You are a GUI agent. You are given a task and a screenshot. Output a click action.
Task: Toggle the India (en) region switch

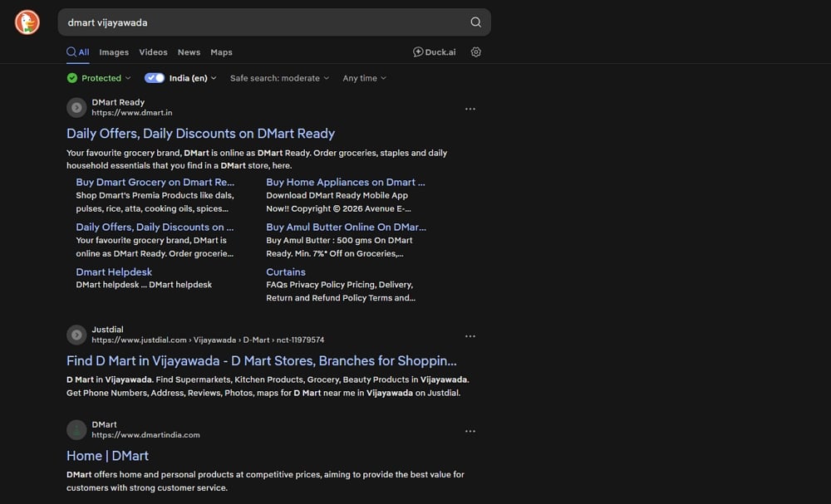point(155,78)
